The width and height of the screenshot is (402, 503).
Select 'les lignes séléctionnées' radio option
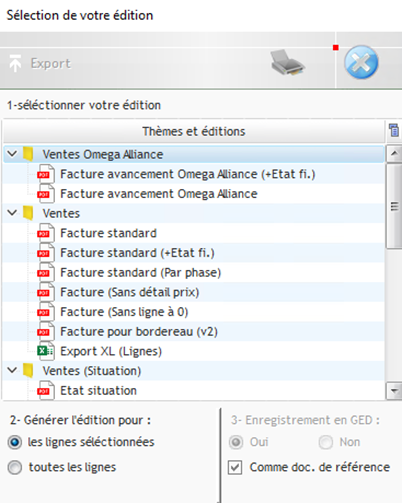coord(15,442)
